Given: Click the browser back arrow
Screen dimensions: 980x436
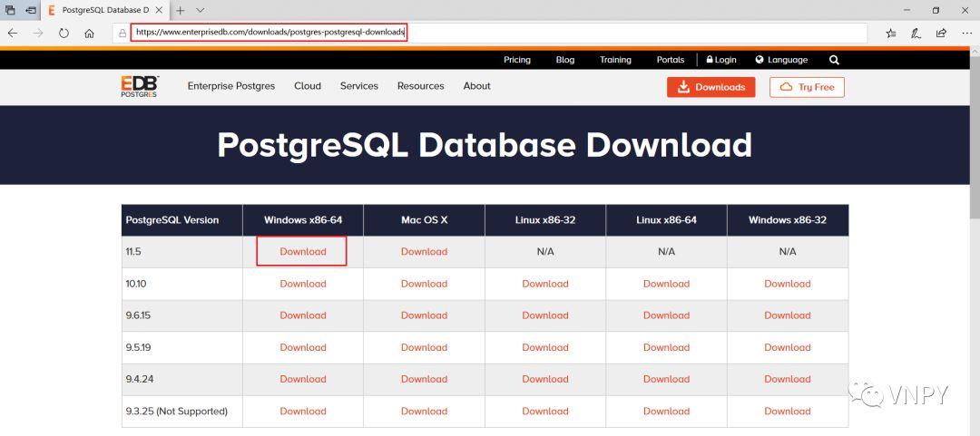Looking at the screenshot, I should [x=13, y=34].
